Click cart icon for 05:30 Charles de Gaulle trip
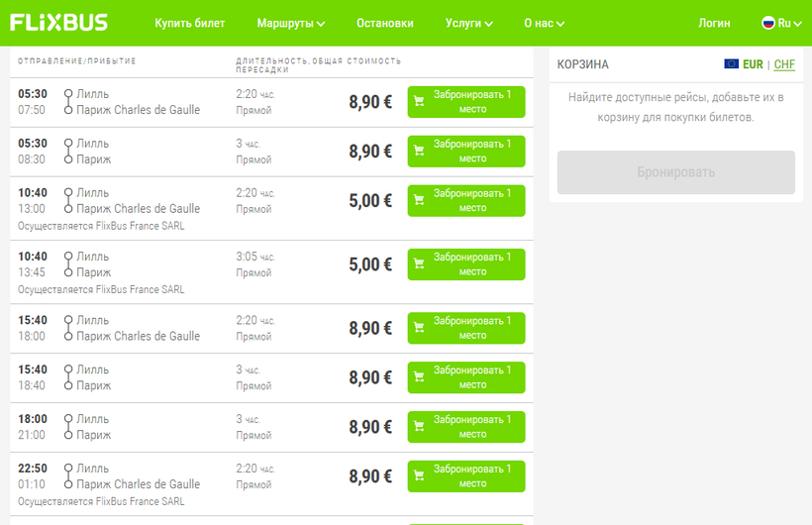812x525 pixels. [x=419, y=102]
